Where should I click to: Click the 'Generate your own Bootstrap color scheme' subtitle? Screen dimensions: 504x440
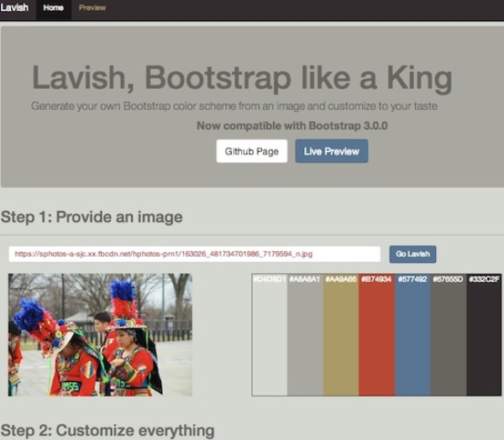[x=234, y=107]
